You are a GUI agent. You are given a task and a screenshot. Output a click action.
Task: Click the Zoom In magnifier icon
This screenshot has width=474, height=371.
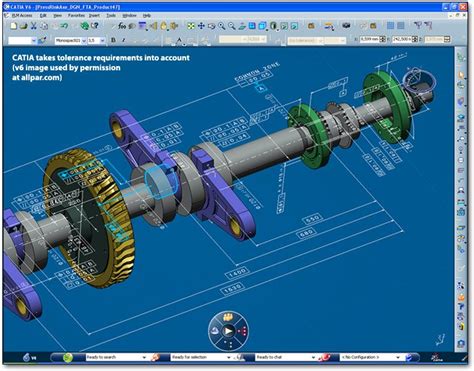221,26
